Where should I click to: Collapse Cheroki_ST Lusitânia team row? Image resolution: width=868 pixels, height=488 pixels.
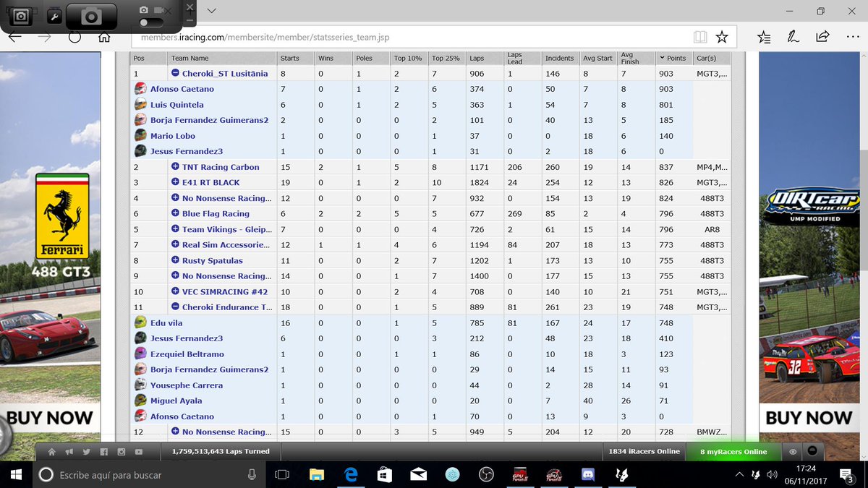[x=175, y=73]
